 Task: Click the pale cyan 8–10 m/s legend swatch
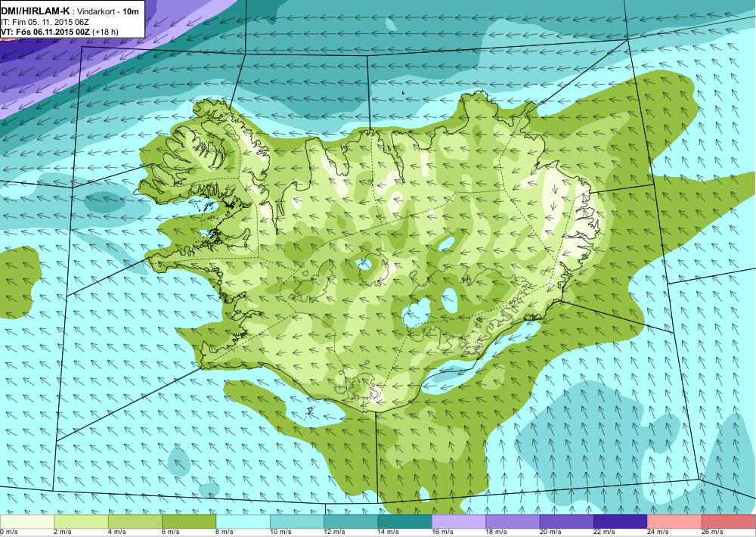(243, 522)
